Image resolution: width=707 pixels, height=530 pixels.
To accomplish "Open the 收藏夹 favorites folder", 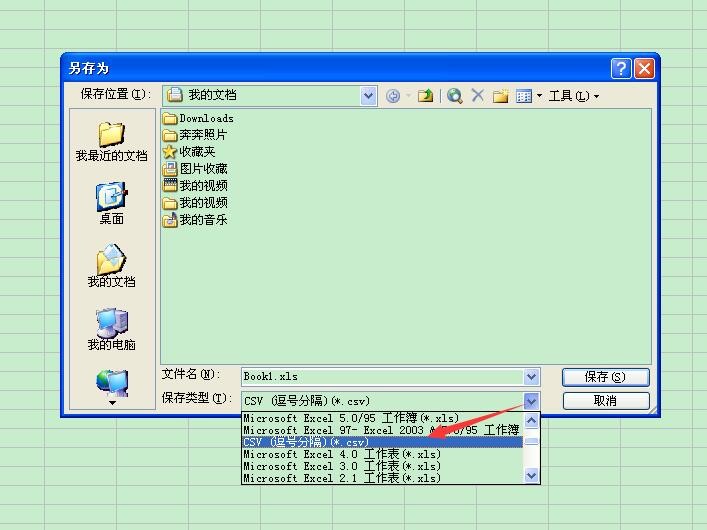I will 189,152.
